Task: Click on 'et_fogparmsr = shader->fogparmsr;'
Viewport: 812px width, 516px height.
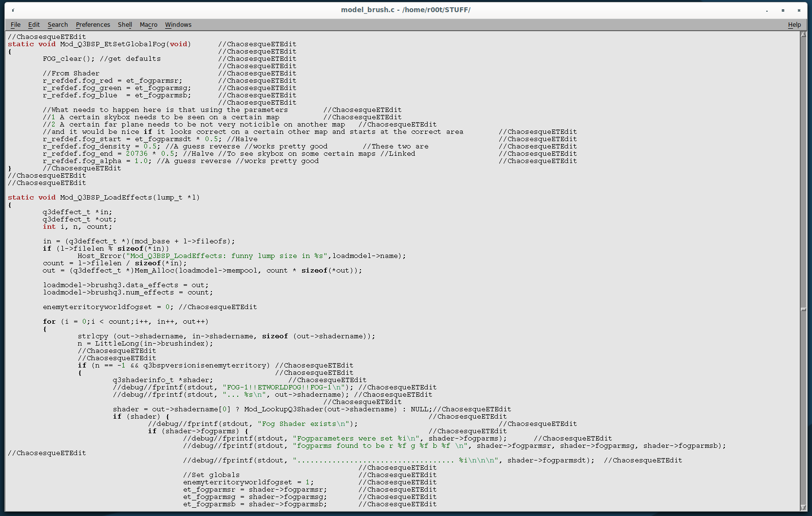Action: point(255,490)
